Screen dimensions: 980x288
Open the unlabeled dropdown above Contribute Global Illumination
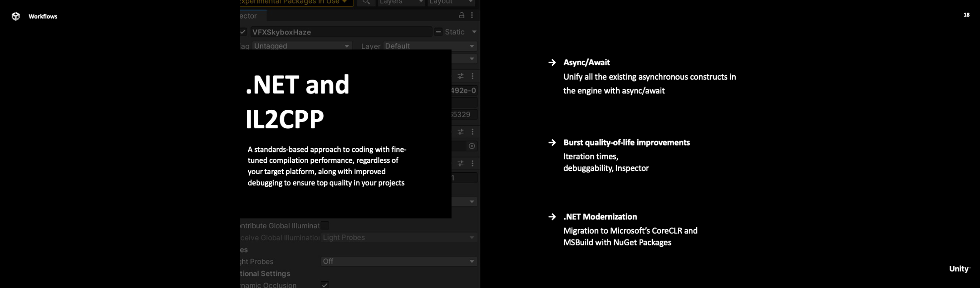point(464,201)
